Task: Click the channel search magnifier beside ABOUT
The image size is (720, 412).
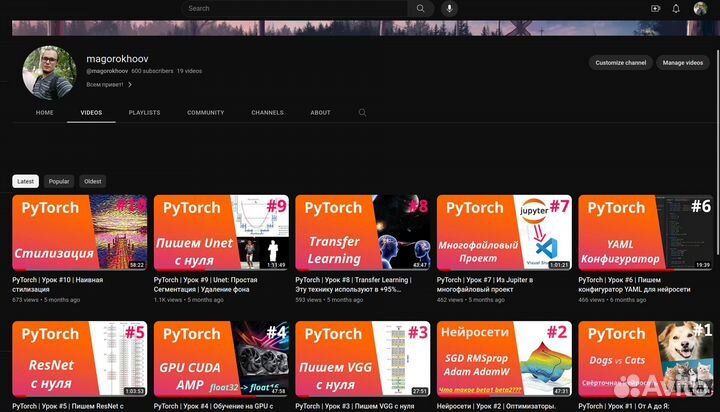Action: click(362, 113)
